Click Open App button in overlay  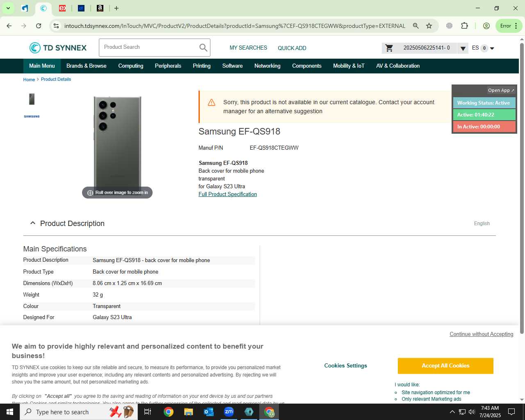(501, 90)
